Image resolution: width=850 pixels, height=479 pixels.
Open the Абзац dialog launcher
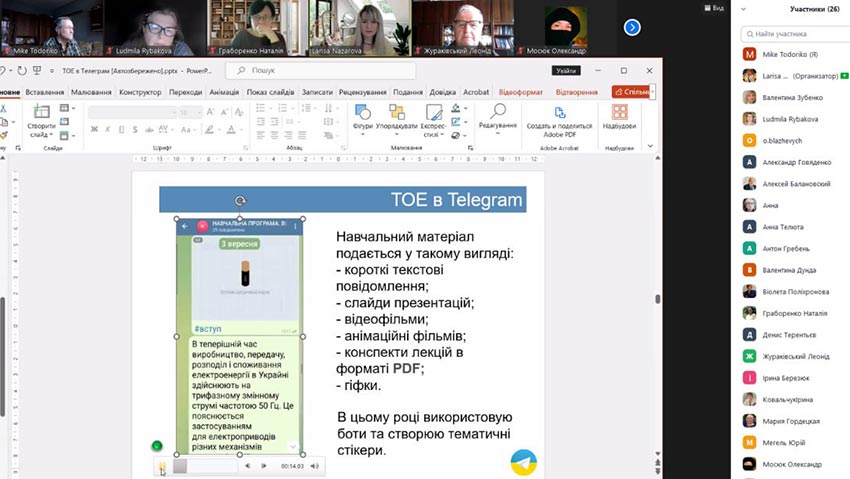[x=343, y=147]
